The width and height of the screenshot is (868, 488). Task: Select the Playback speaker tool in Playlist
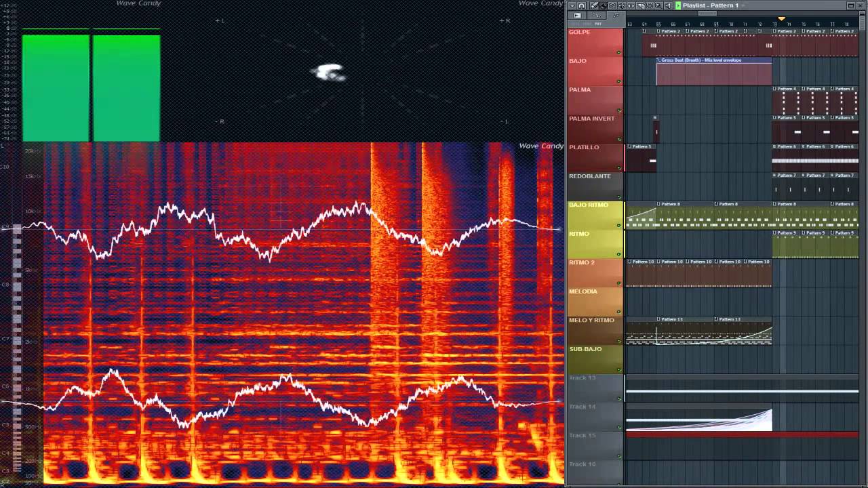click(x=668, y=5)
